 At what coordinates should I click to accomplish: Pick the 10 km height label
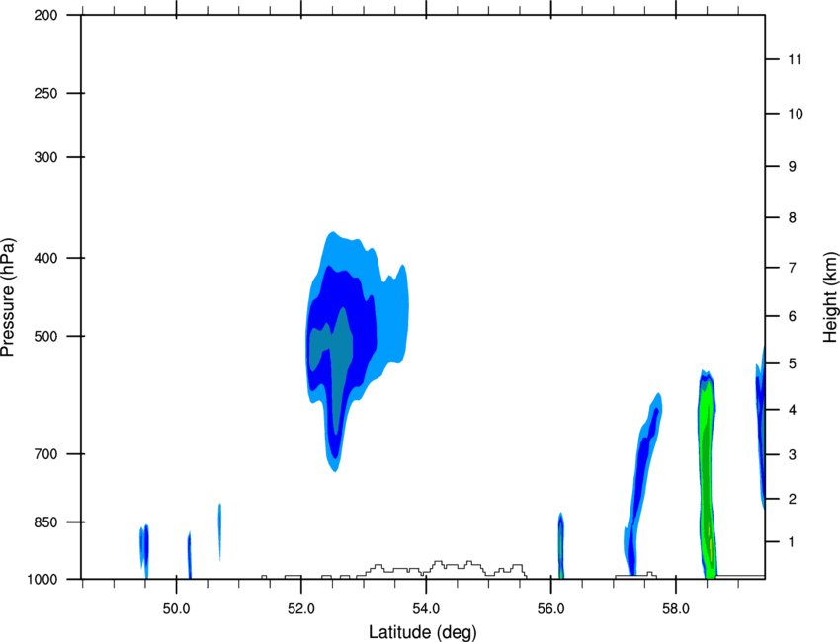[x=795, y=114]
